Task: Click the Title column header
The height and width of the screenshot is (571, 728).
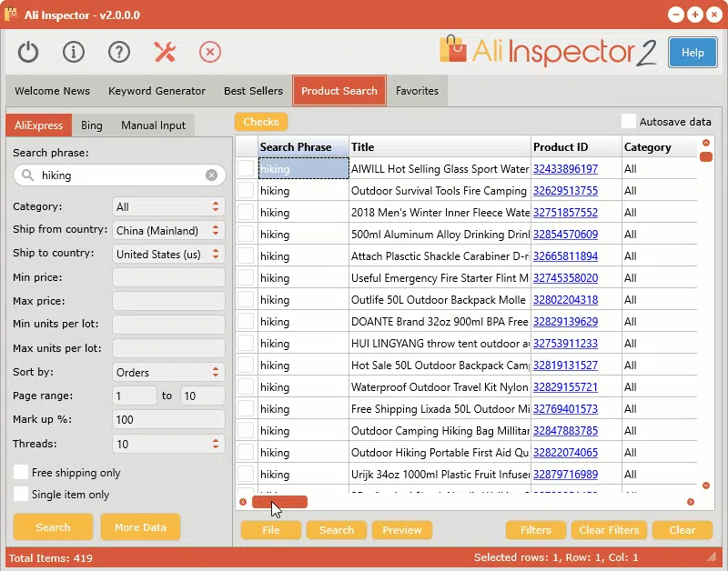Action: [440, 147]
